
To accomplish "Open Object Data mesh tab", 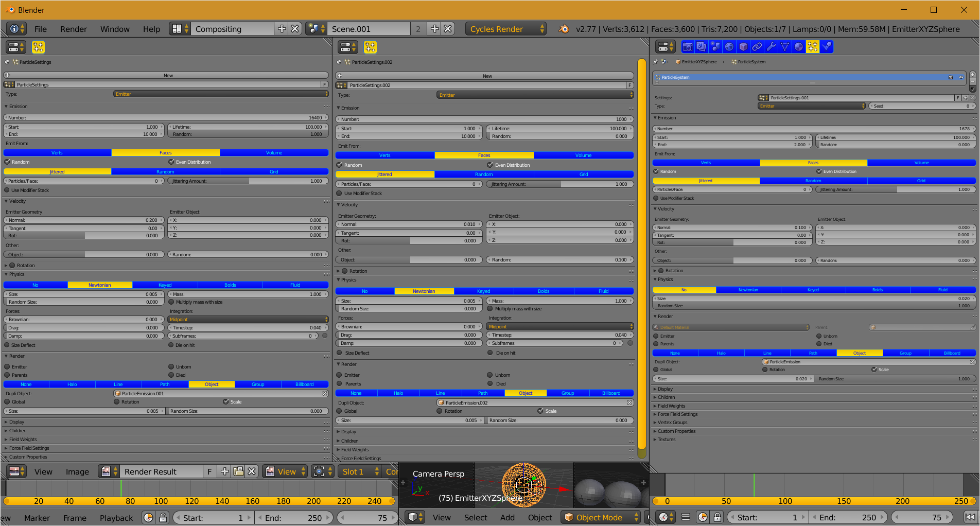I will click(x=784, y=47).
